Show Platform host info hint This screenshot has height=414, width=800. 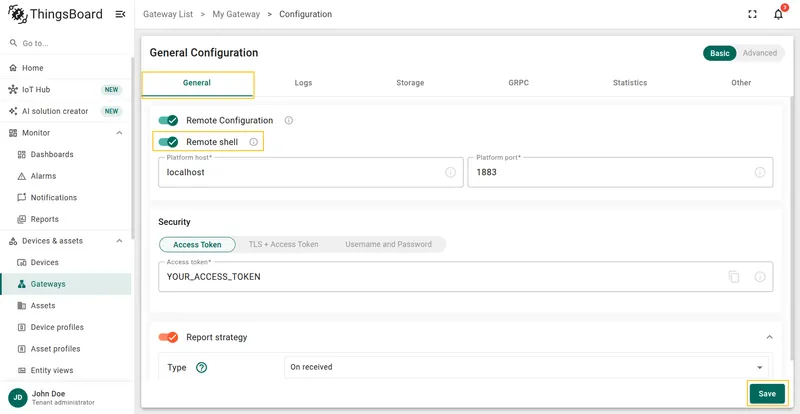[x=451, y=173]
